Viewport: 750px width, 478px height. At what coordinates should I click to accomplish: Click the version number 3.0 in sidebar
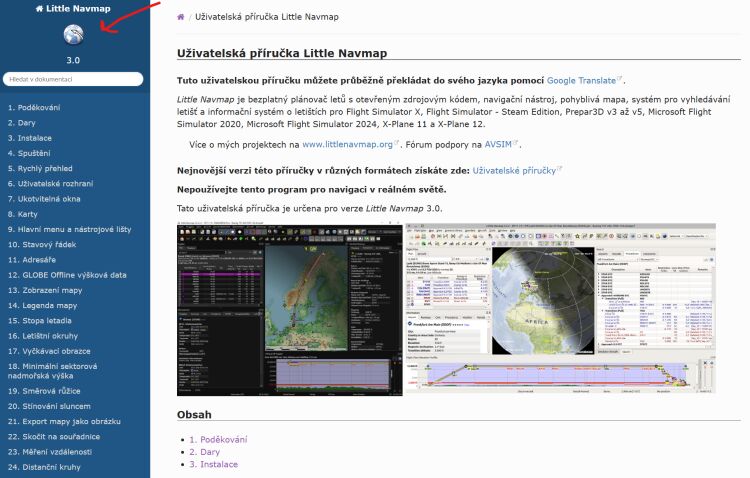[73, 61]
